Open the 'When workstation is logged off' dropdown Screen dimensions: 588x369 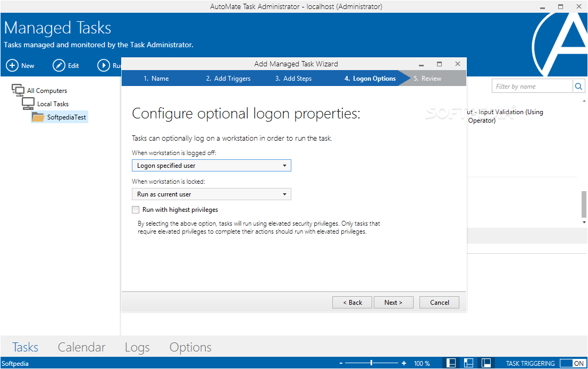[x=212, y=166]
